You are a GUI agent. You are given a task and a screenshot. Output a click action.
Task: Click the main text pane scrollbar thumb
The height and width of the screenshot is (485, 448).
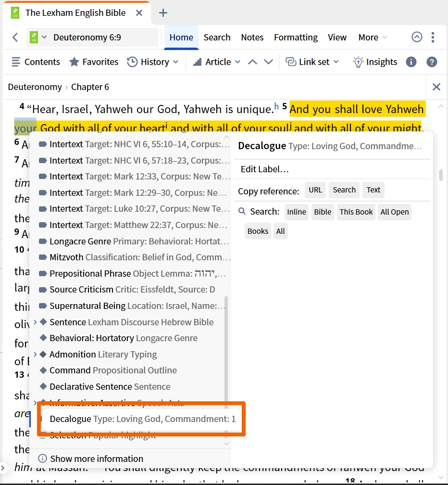tap(441, 175)
